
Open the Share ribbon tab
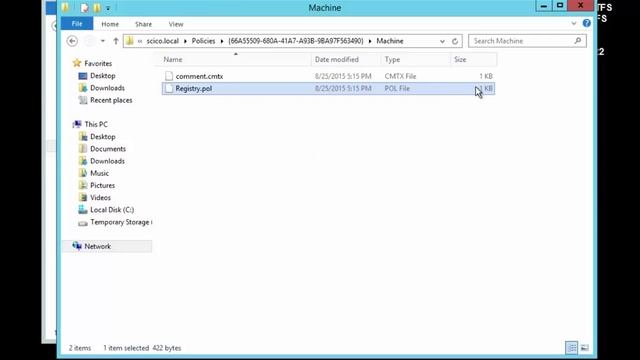point(143,24)
